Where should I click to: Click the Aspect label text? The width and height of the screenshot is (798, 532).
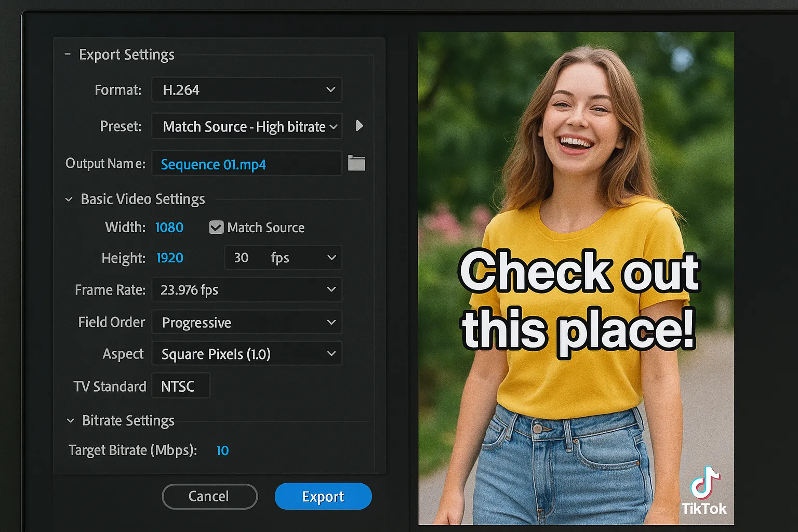tap(123, 354)
